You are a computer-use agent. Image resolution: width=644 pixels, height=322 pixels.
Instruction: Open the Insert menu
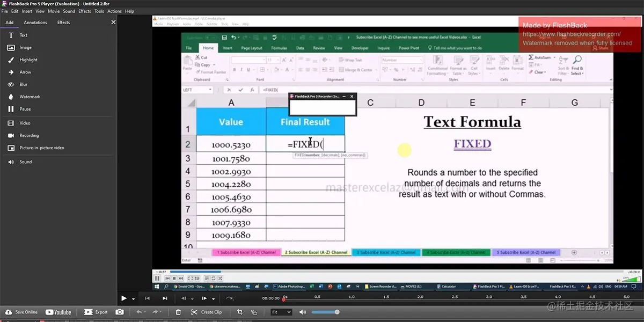27,11
